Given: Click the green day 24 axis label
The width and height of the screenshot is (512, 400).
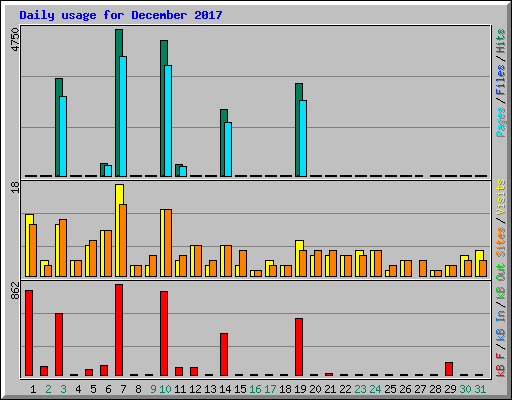Looking at the screenshot, I should pyautogui.click(x=376, y=389).
